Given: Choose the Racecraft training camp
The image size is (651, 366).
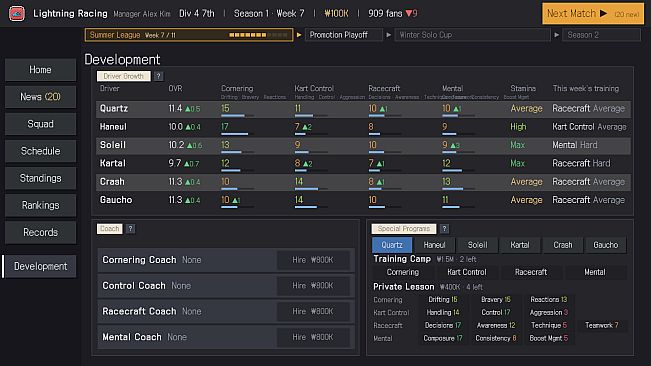Looking at the screenshot, I should (x=531, y=272).
